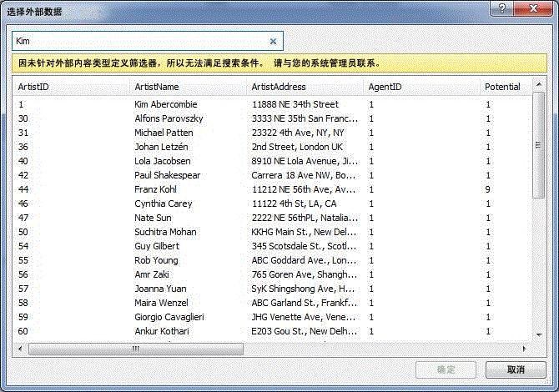Screen dimensions: 559x392
Task: Click address starting 11212 NE 56th Ave
Action: (x=304, y=189)
